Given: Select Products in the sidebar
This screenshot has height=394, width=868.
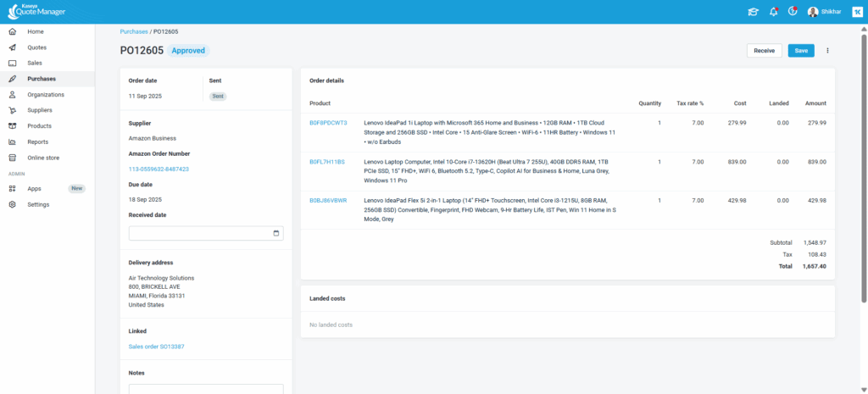Looking at the screenshot, I should pos(39,126).
